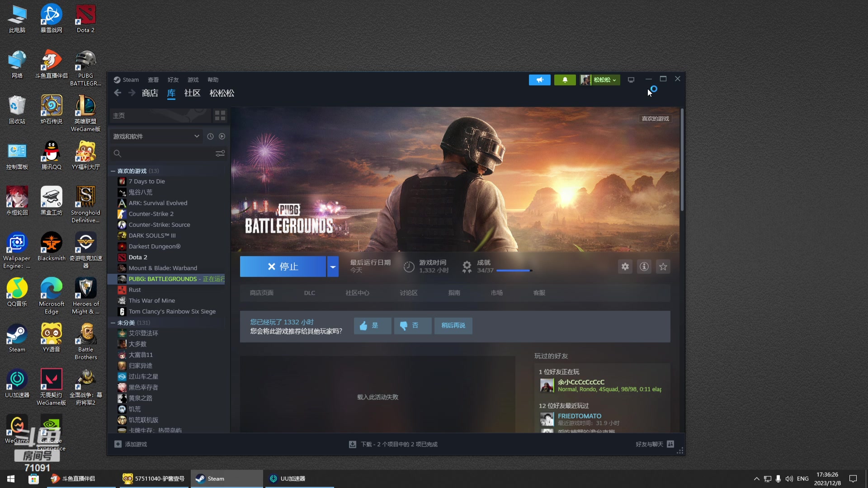
Task: Open the 主页 library home
Action: pos(160,116)
